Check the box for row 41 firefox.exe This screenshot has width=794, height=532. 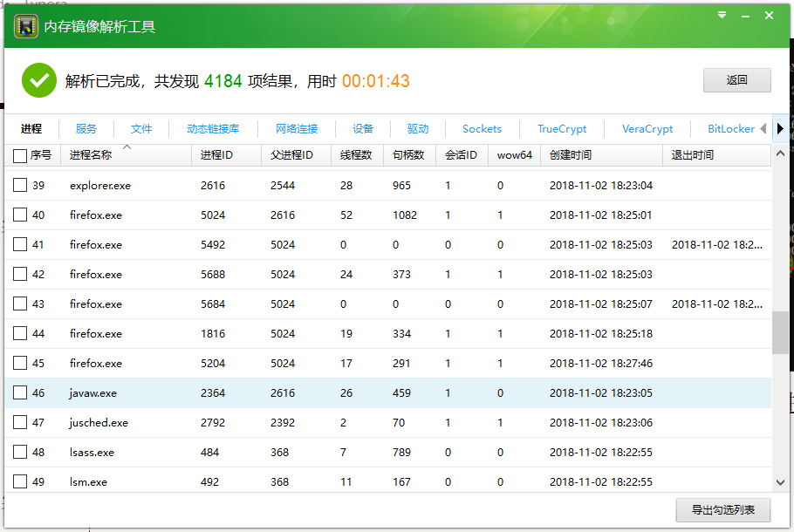click(20, 244)
